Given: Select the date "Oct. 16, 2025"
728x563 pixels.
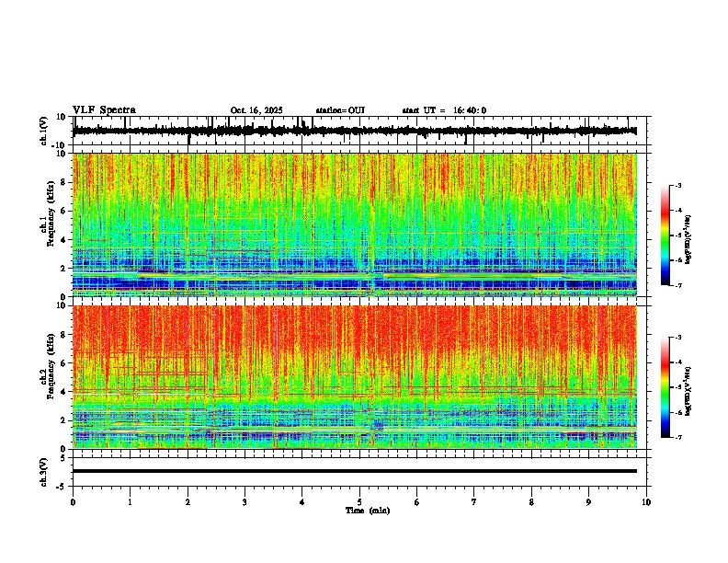Looking at the screenshot, I should [x=256, y=110].
